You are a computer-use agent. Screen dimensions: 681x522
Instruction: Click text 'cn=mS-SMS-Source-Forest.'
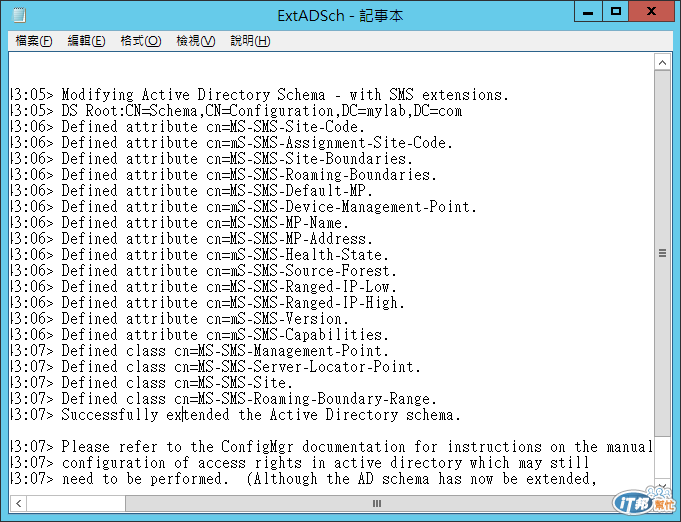point(301,271)
